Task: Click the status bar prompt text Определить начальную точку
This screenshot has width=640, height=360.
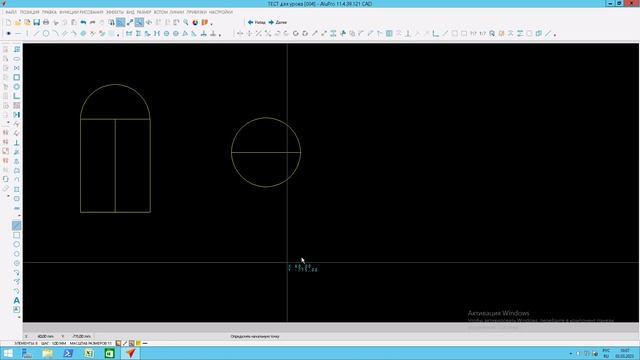Action: (255, 336)
